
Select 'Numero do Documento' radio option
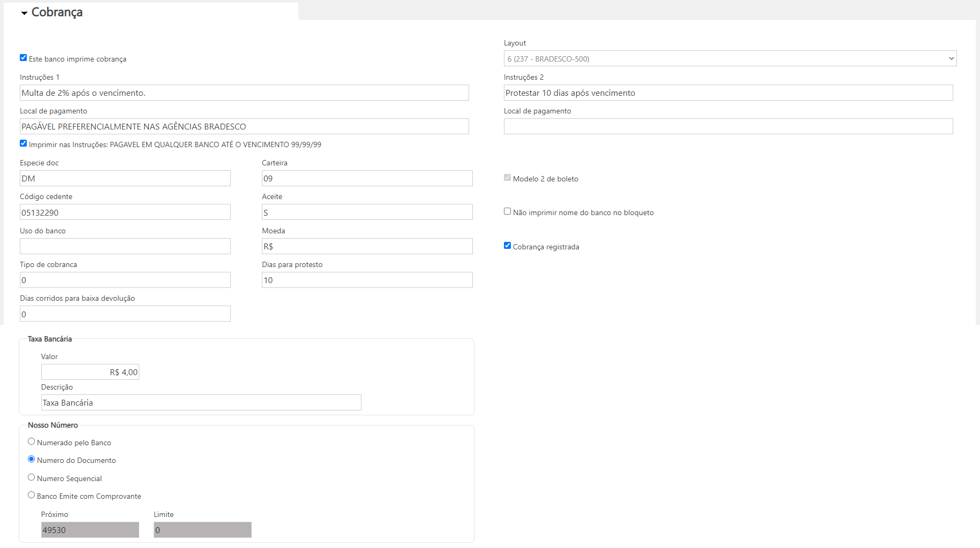pyautogui.click(x=31, y=459)
